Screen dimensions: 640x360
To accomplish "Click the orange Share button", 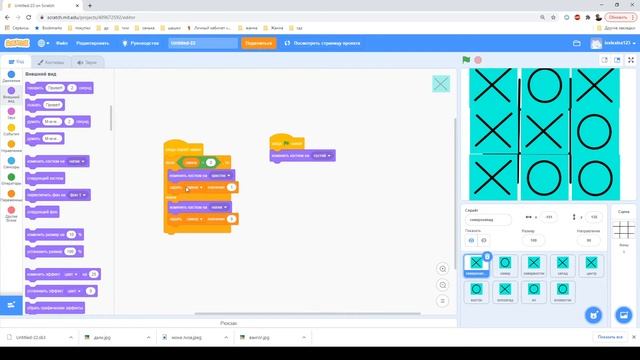I will click(x=259, y=43).
